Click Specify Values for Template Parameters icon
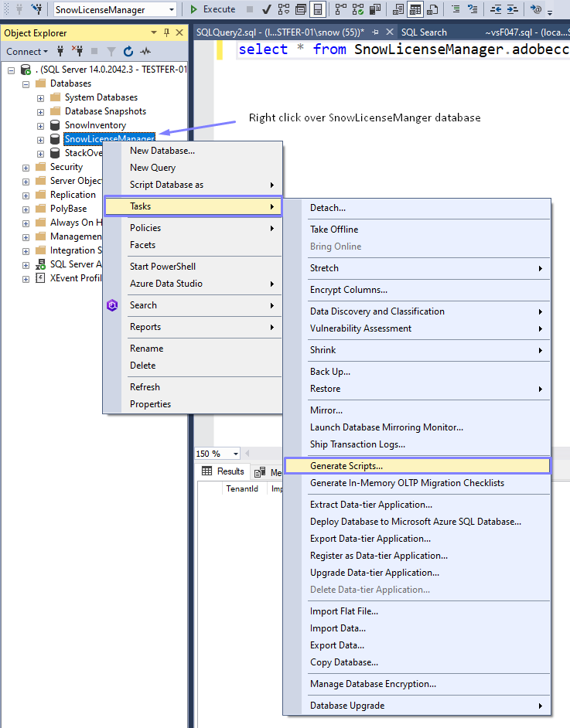The image size is (570, 728). coord(536,9)
